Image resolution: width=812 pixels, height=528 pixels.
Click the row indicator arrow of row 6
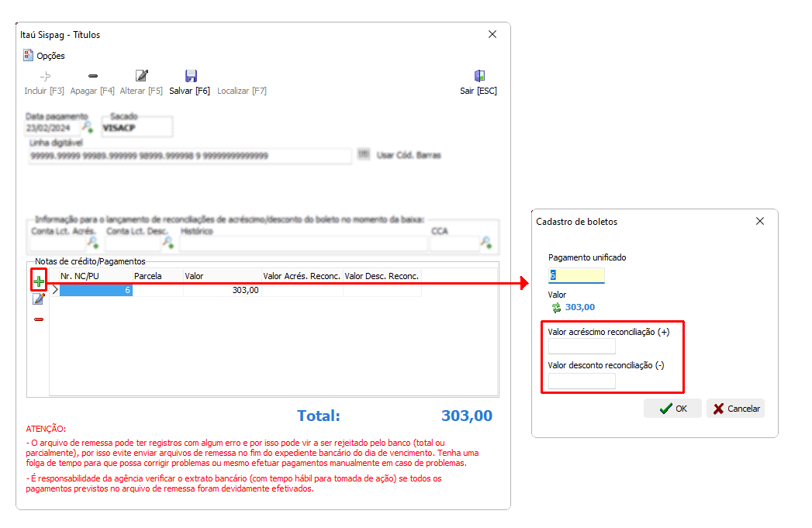tap(55, 290)
